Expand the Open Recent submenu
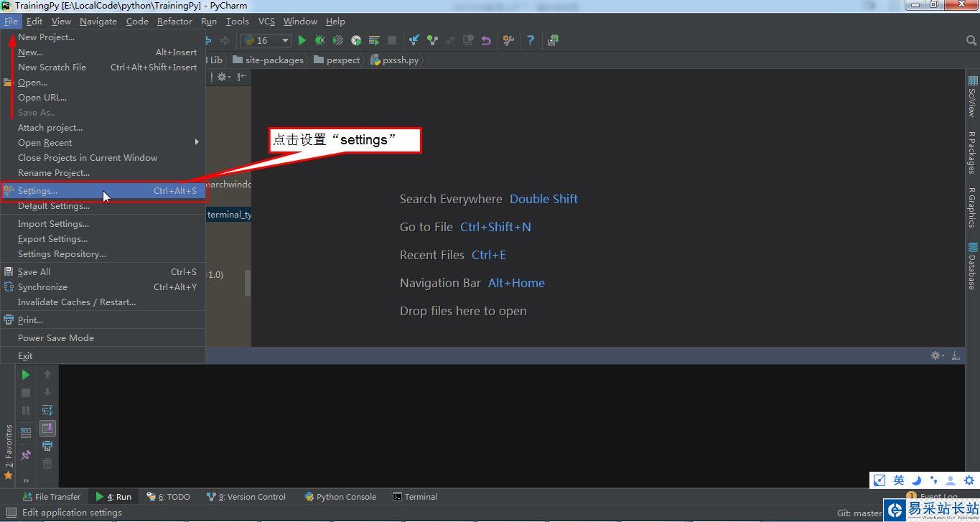The width and height of the screenshot is (980, 522). pos(103,142)
